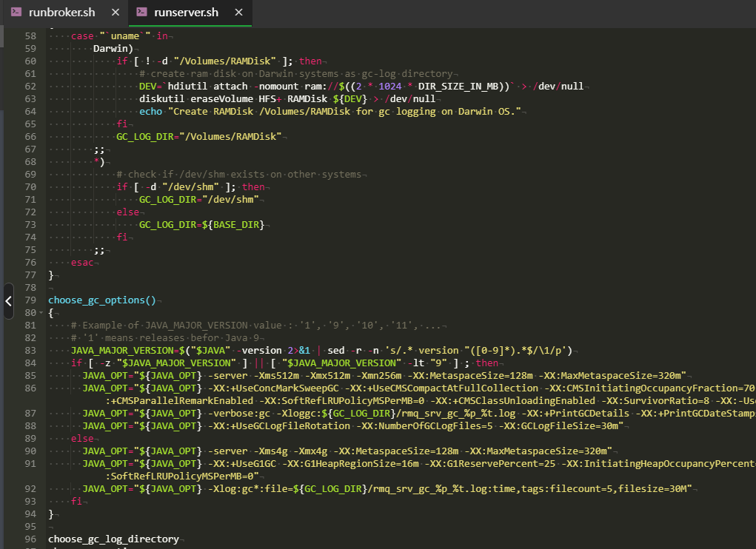Click line number 70 in the gutter
The height and width of the screenshot is (549, 756).
coord(30,187)
